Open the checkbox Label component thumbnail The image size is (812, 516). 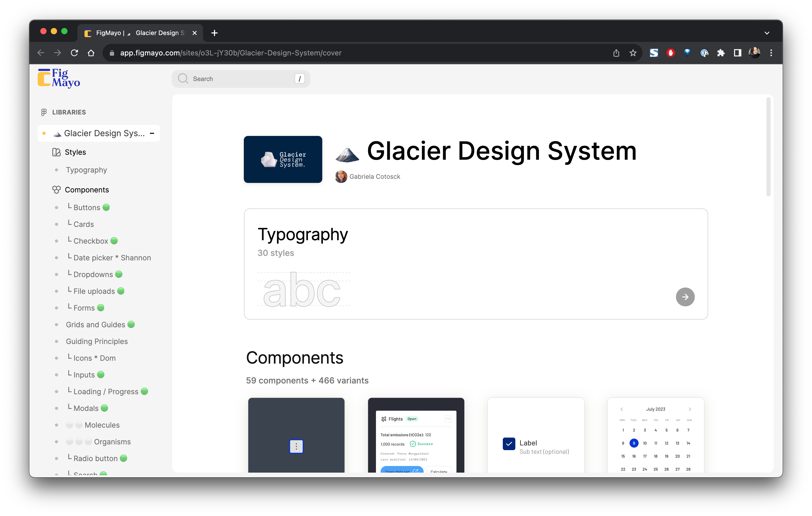pyautogui.click(x=535, y=435)
